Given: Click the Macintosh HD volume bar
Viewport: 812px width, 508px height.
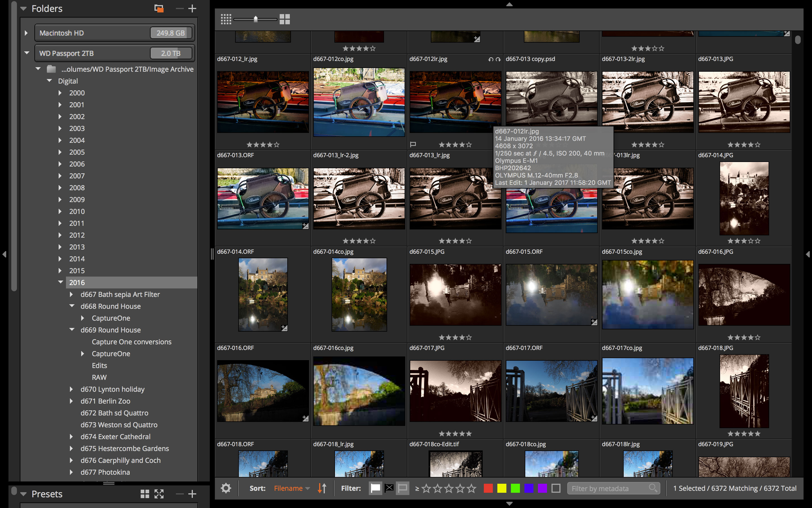Looking at the screenshot, I should (114, 33).
